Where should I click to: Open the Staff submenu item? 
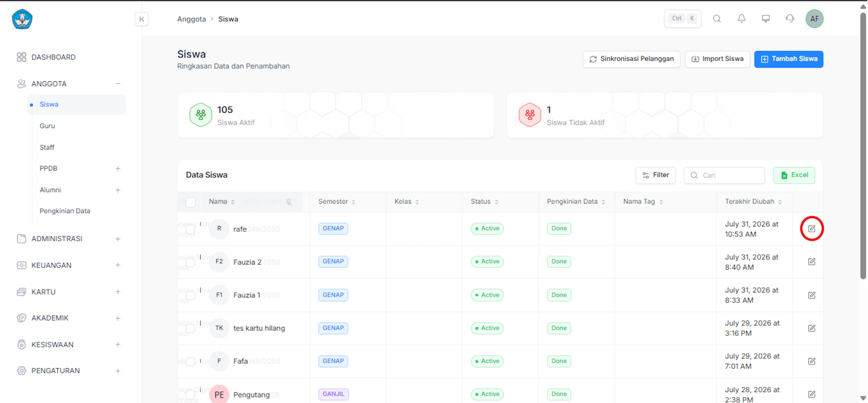[47, 147]
